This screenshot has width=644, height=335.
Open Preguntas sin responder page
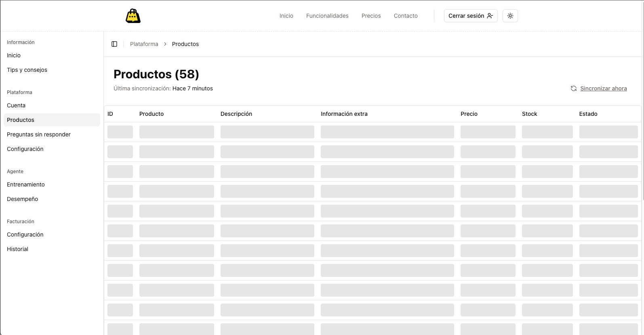coord(39,134)
